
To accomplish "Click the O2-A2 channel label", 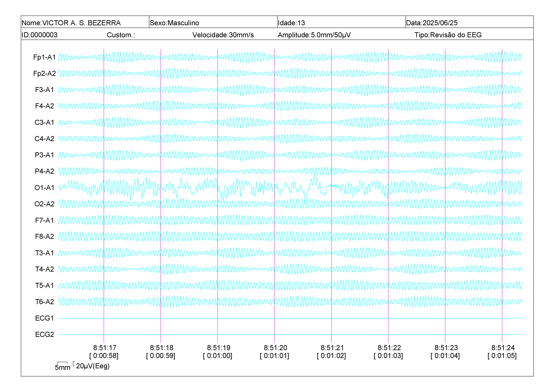I will coord(45,204).
